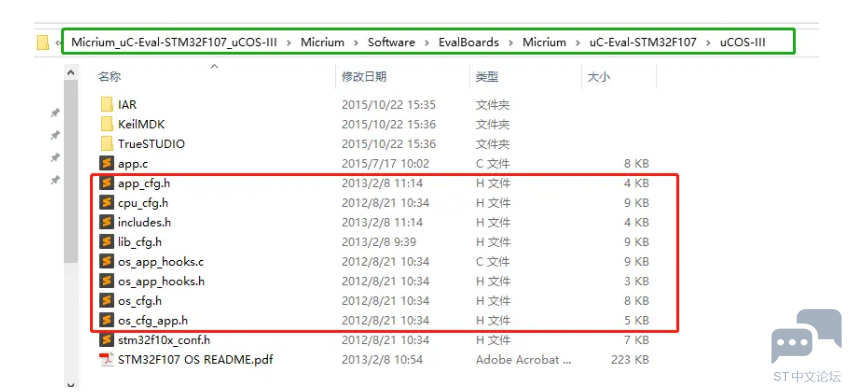Select the os_cfg.h file icon

click(x=107, y=300)
